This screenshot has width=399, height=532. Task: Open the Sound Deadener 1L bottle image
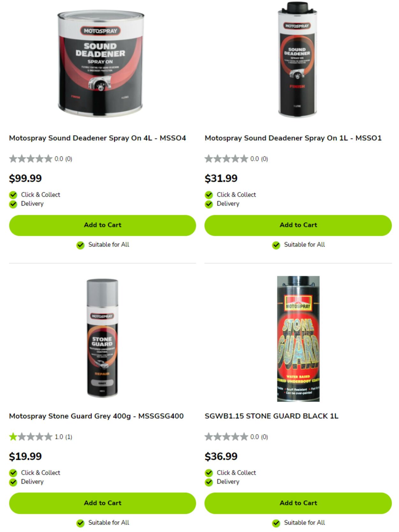pos(297,60)
